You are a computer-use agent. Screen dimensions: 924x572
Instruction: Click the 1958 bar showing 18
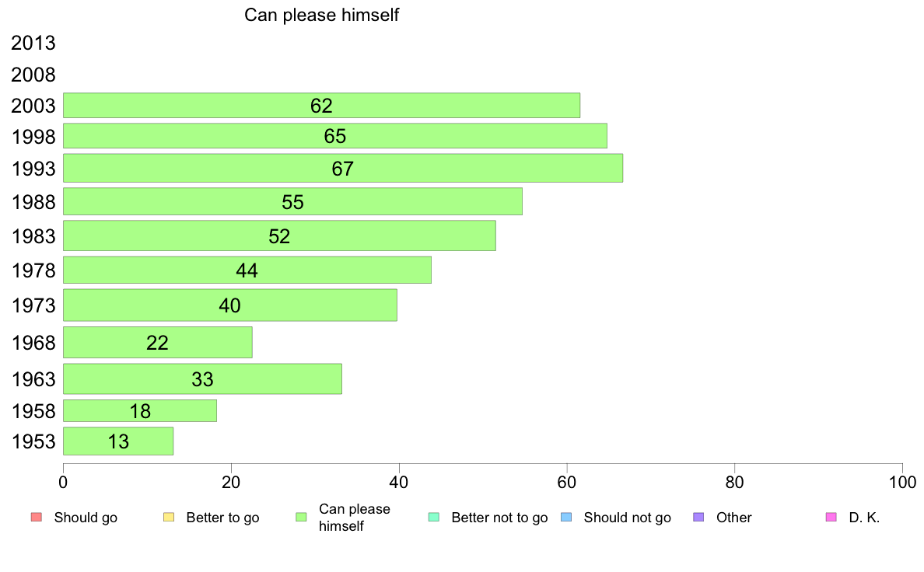[140, 411]
